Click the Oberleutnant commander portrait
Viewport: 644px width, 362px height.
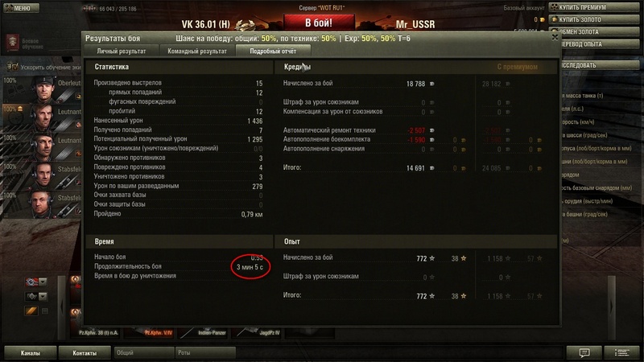point(44,89)
